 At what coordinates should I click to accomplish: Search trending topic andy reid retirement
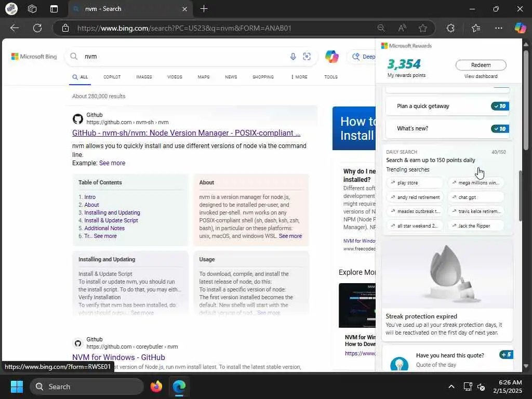415,197
